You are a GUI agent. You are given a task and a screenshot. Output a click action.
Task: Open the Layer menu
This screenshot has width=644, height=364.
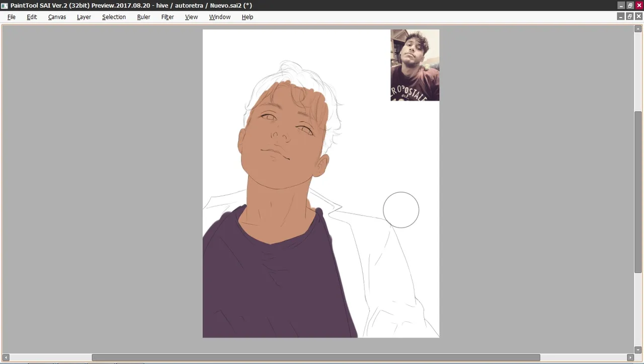[x=84, y=17]
